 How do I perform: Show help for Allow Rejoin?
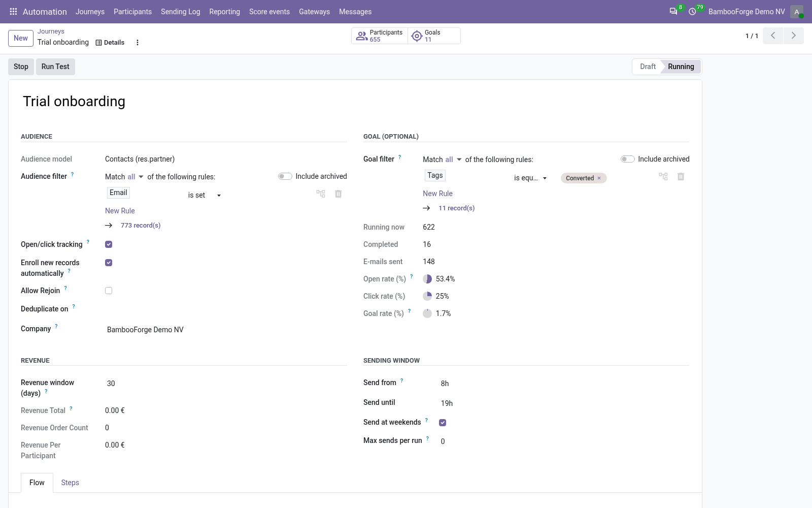coord(65,288)
